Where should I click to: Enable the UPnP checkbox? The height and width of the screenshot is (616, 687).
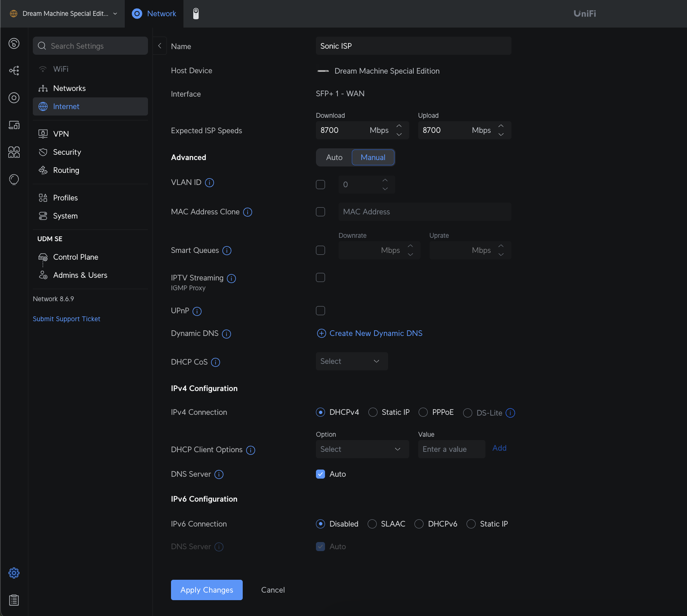pos(320,311)
